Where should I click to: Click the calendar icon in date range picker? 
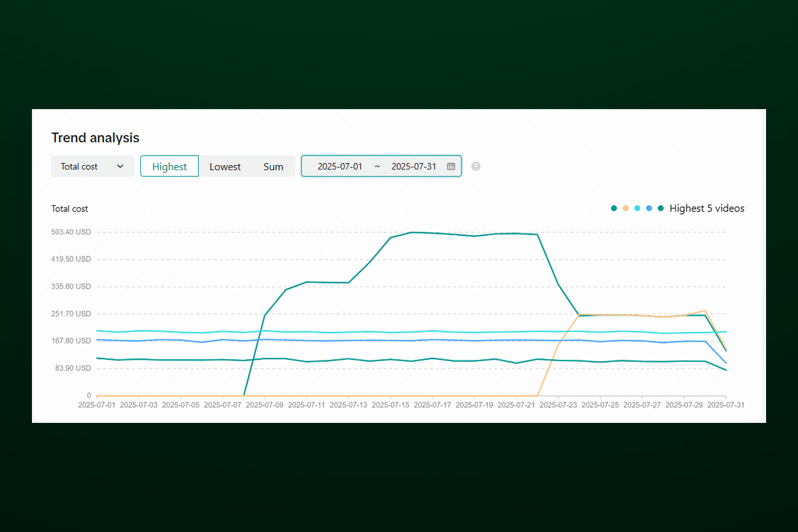451,166
